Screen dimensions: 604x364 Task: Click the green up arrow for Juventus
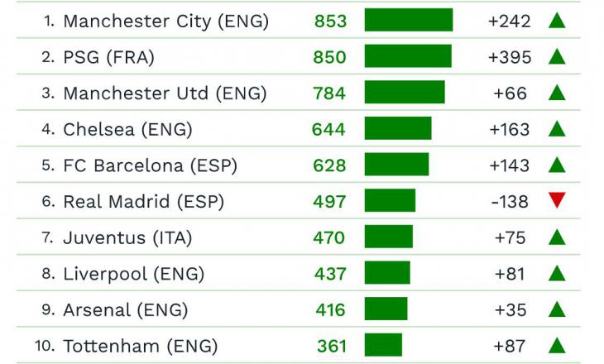pyautogui.click(x=557, y=237)
